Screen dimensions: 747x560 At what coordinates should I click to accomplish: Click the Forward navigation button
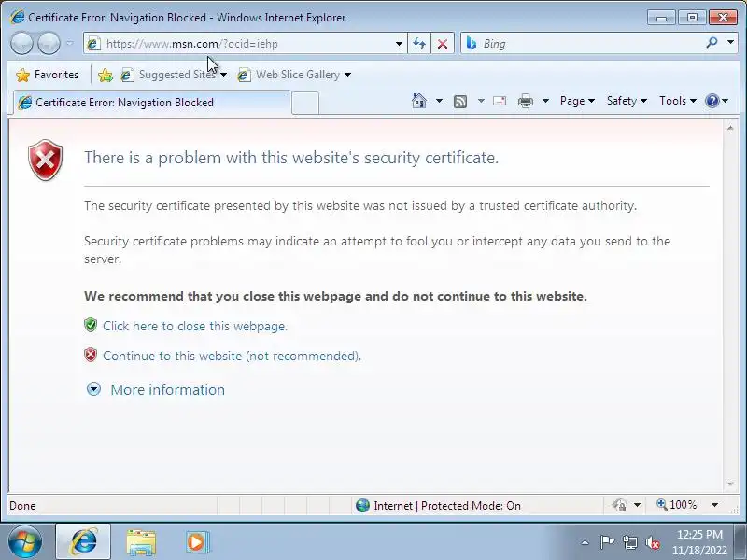pos(49,43)
